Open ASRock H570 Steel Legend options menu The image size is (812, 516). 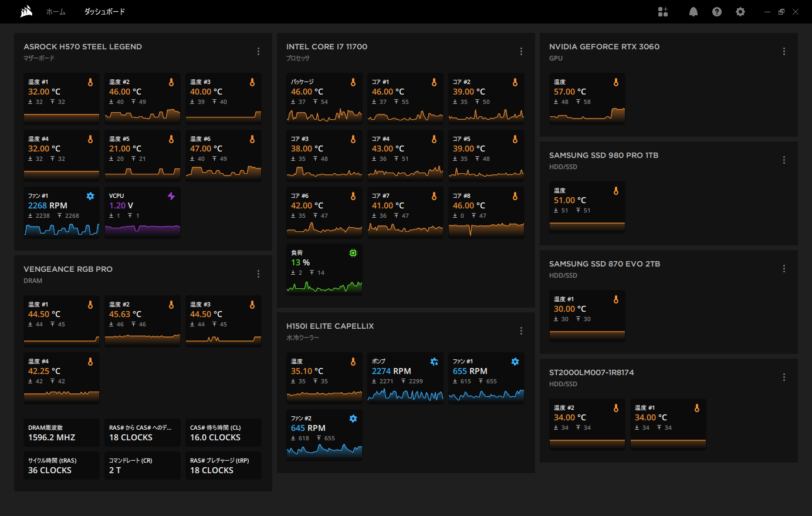pos(258,52)
